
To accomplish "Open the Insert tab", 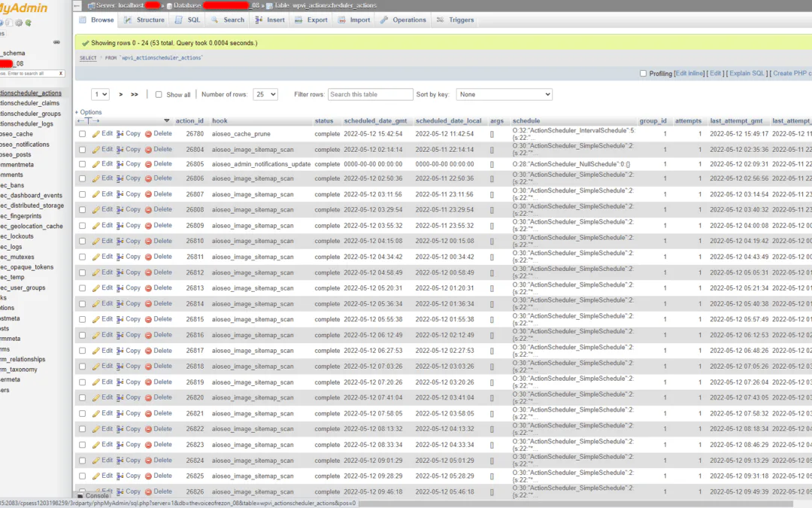I will coord(270,20).
